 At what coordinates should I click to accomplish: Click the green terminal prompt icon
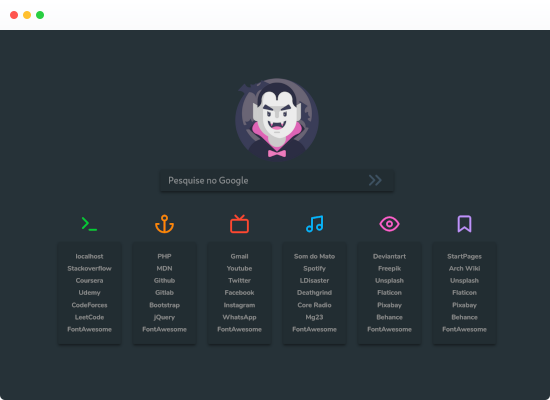(x=89, y=224)
